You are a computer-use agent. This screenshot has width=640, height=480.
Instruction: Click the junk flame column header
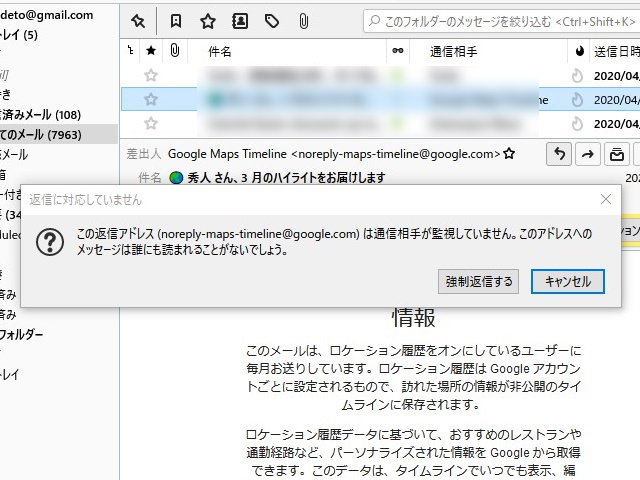[579, 51]
